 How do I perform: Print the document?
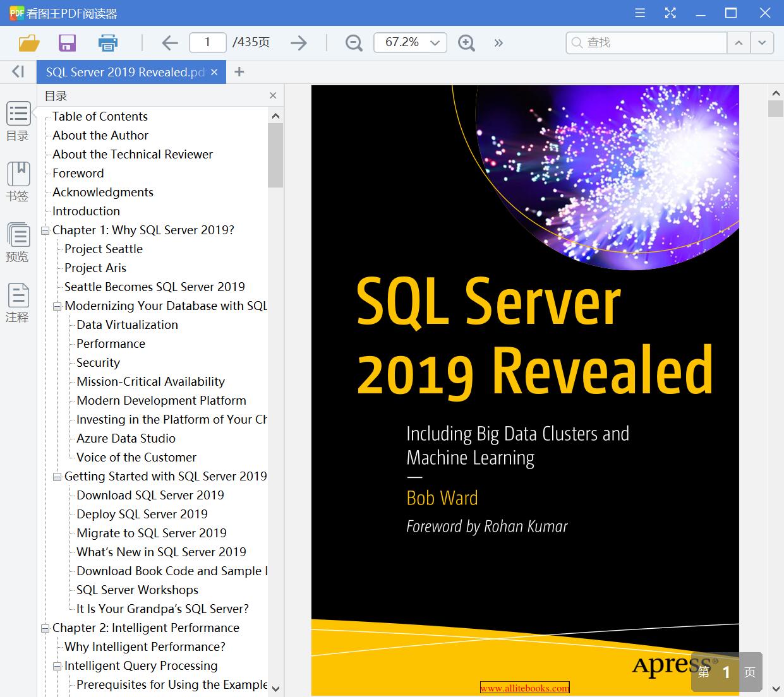(x=107, y=42)
